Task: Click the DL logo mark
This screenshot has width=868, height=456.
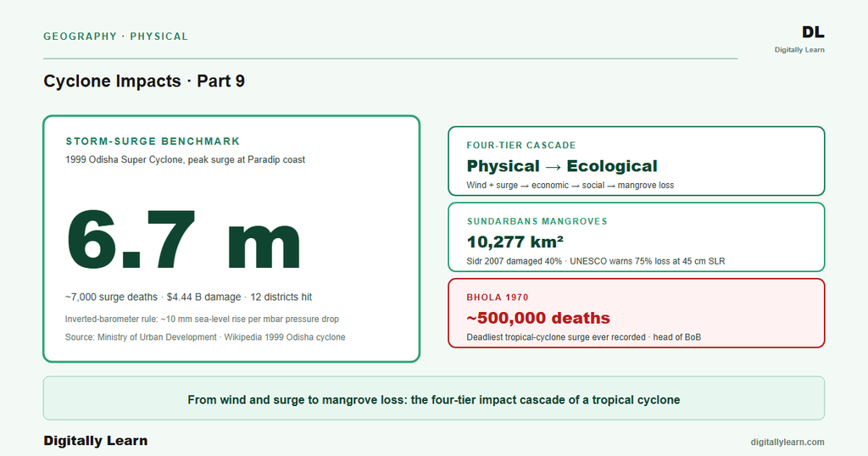Action: (x=813, y=33)
